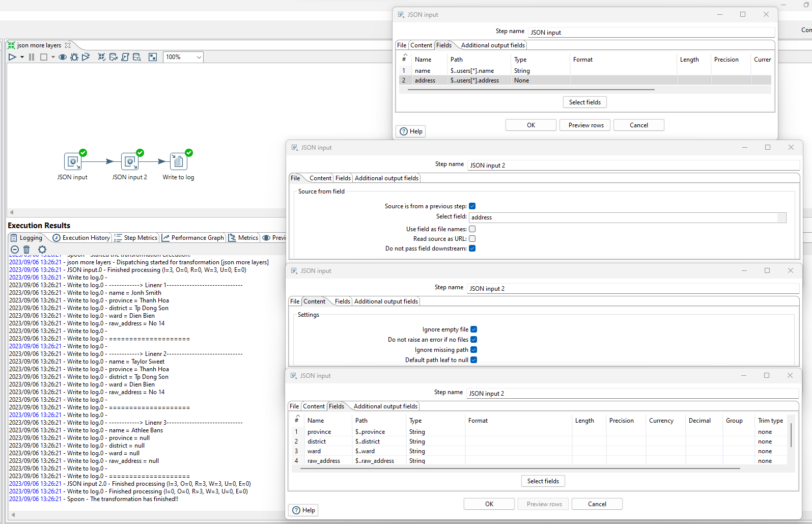Image resolution: width=812 pixels, height=524 pixels.
Task: Open the stop options dropdown arrow
Action: pos(53,57)
